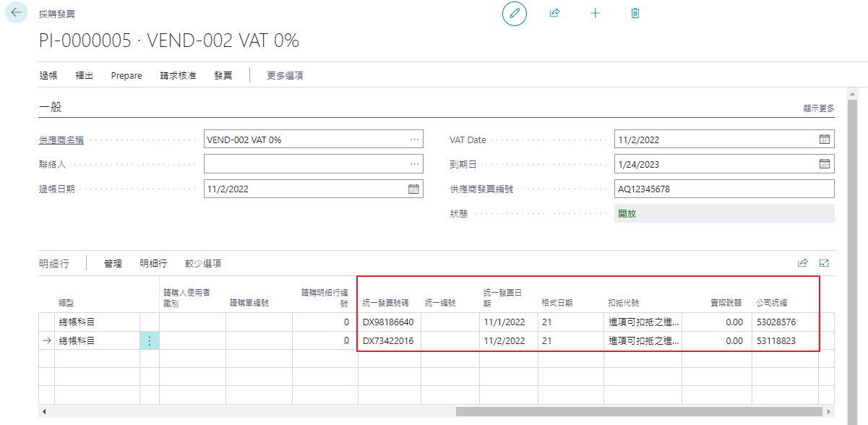Click the 實際稅額 column header
The height and width of the screenshot is (425, 868).
pos(726,303)
